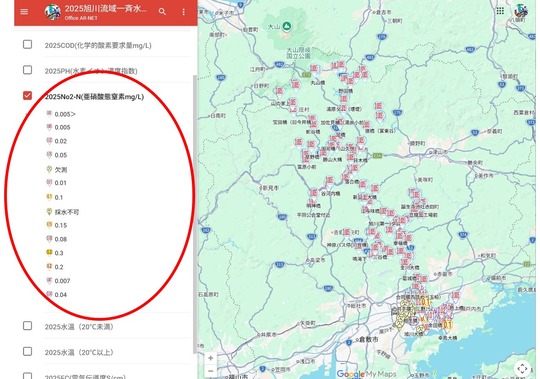
Task: Enable the 2025水温（20℃未満）layer checkbox
Action: [x=28, y=326]
